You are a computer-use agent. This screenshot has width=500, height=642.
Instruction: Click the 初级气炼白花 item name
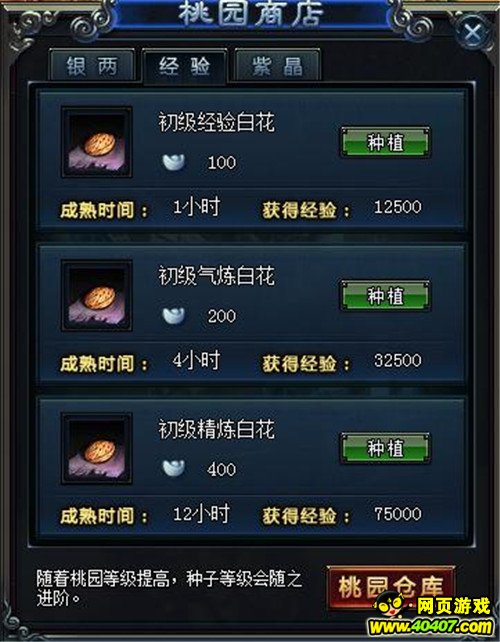[216, 276]
